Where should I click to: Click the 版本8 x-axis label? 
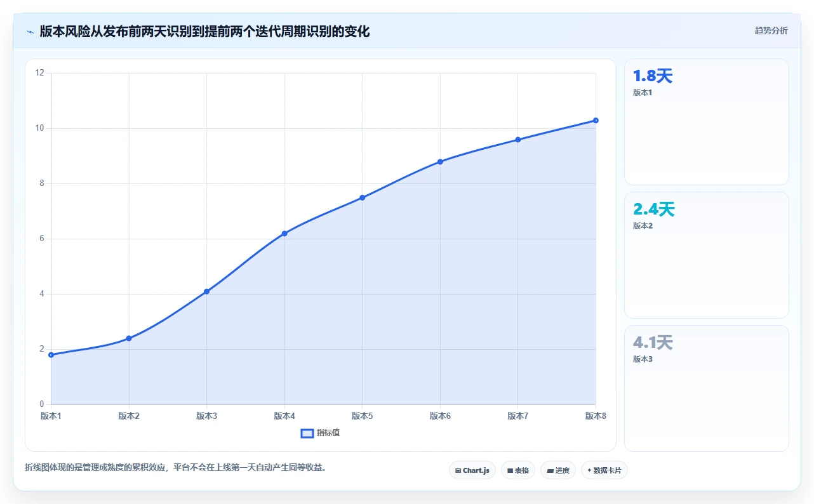point(596,416)
